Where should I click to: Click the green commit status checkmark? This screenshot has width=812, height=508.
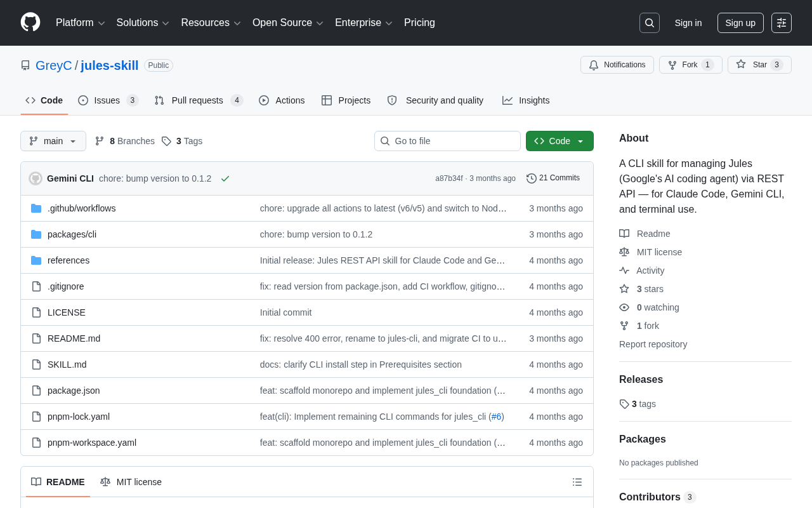(225, 178)
